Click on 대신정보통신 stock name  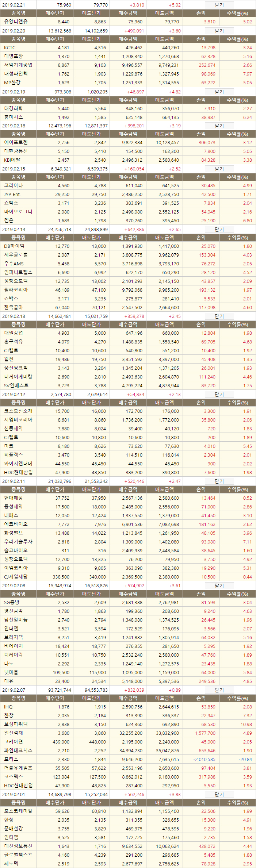[18, 846]
